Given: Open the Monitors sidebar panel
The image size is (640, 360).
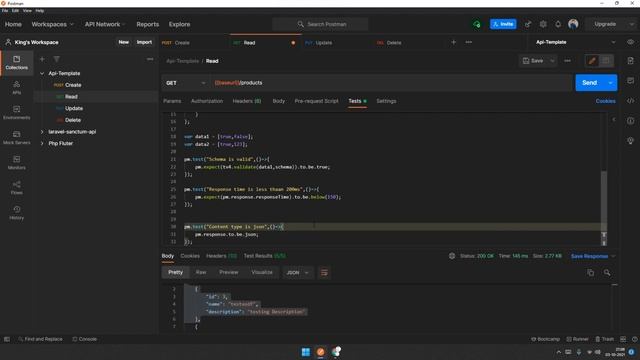Looking at the screenshot, I should (x=17, y=163).
